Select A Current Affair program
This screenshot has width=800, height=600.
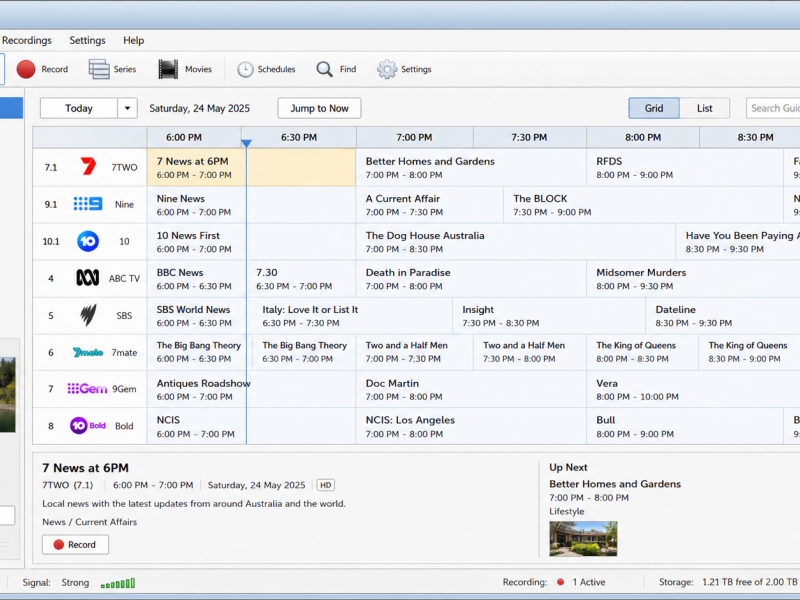click(x=429, y=205)
